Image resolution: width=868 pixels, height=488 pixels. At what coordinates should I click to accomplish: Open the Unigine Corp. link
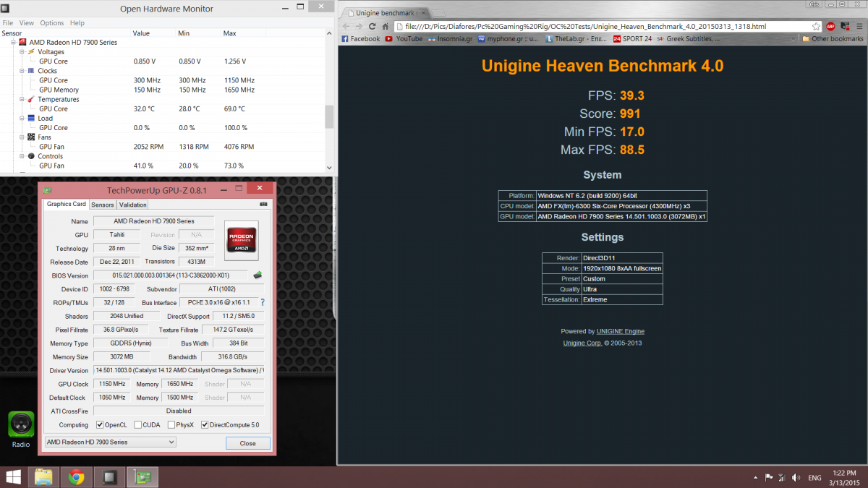[582, 343]
